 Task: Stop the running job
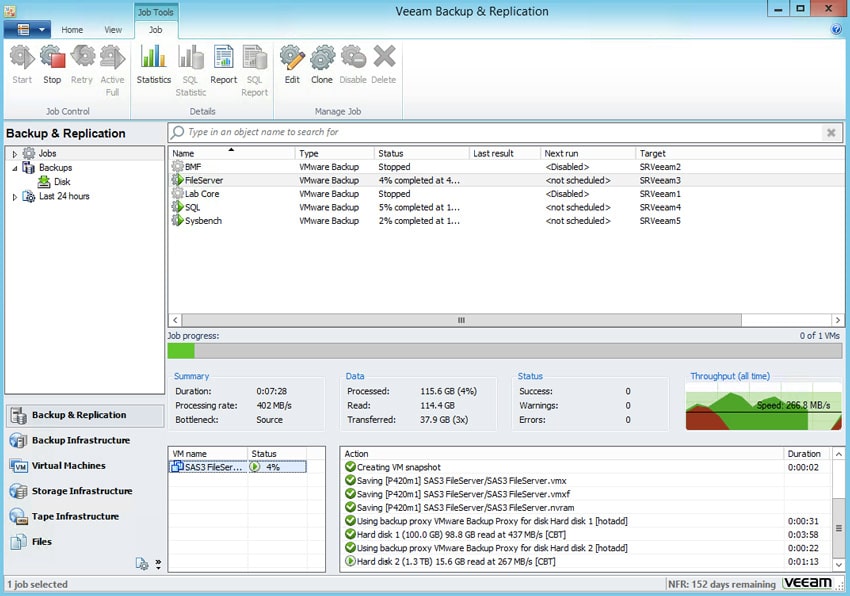(52, 65)
